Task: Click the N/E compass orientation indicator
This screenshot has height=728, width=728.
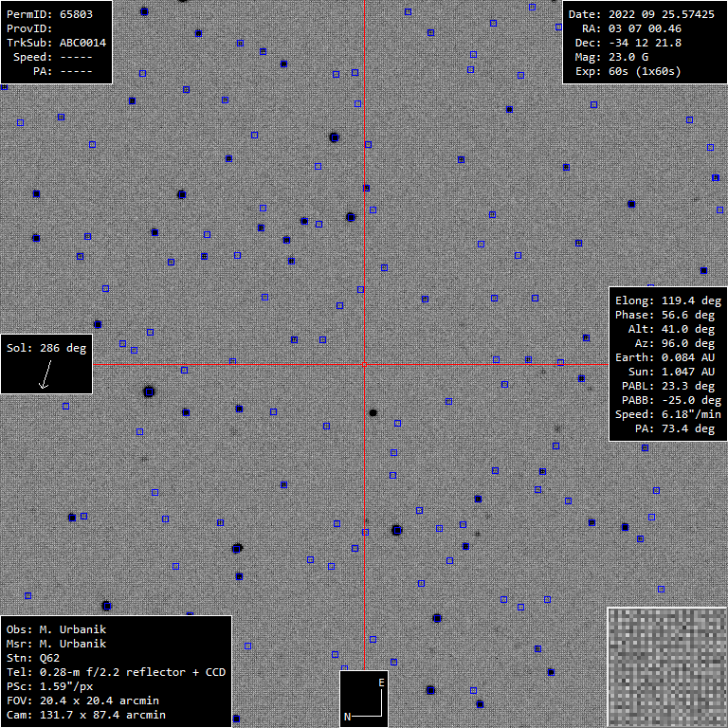Action: pos(364,699)
